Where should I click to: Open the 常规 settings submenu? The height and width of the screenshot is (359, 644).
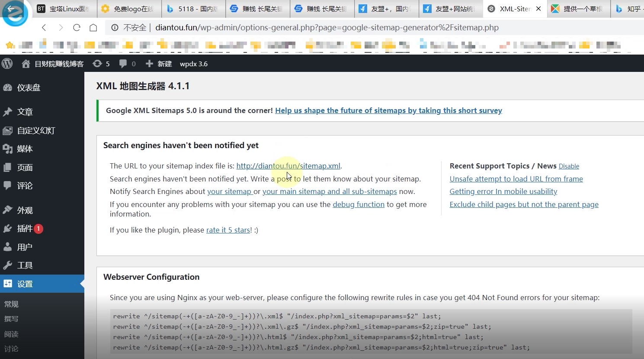click(12, 304)
